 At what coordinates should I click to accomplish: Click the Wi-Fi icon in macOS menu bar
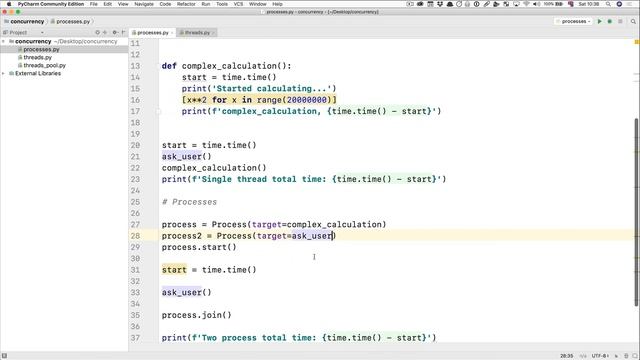point(526,4)
